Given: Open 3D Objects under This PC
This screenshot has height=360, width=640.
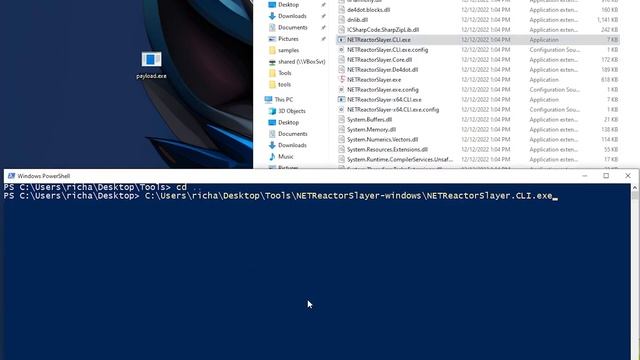Looking at the screenshot, I should tap(292, 111).
